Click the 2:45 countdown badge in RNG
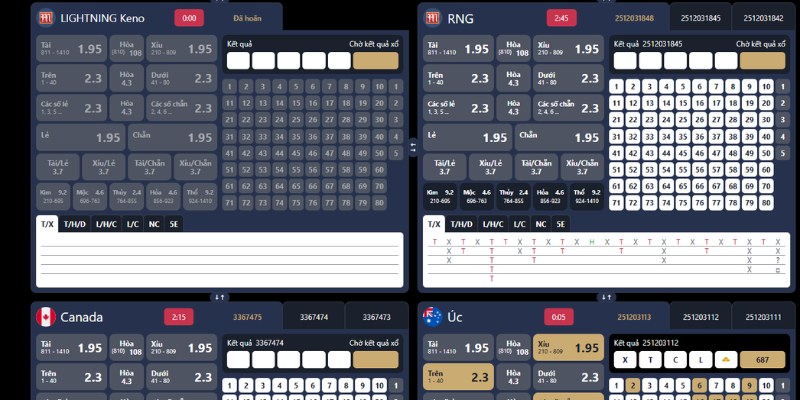This screenshot has height=400, width=800. pyautogui.click(x=561, y=18)
